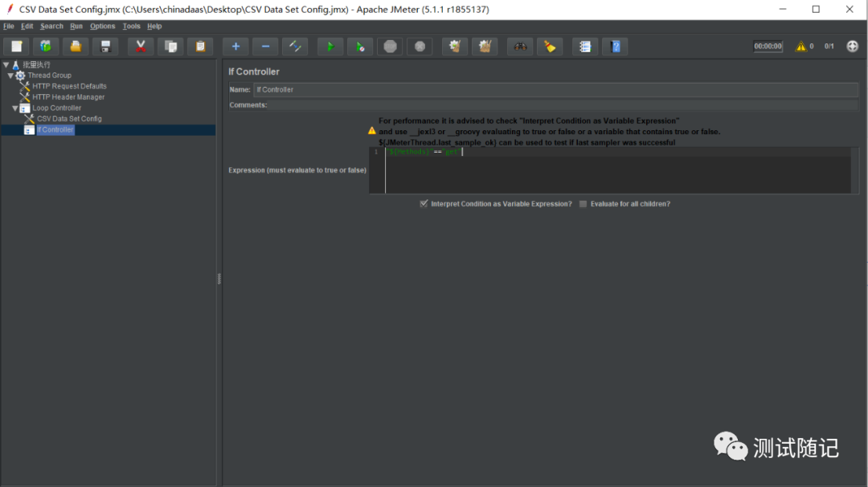Screen dimensions: 868x487
Task: Select Loop Controller in the tree
Action: [56, 108]
